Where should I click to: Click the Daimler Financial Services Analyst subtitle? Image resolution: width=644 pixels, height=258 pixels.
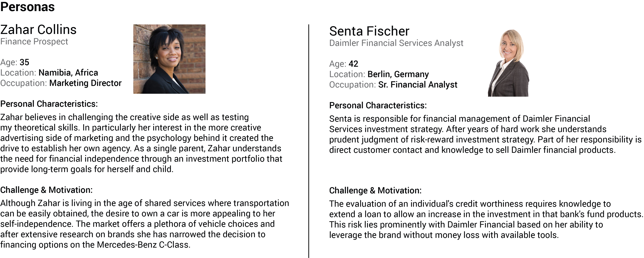point(396,43)
